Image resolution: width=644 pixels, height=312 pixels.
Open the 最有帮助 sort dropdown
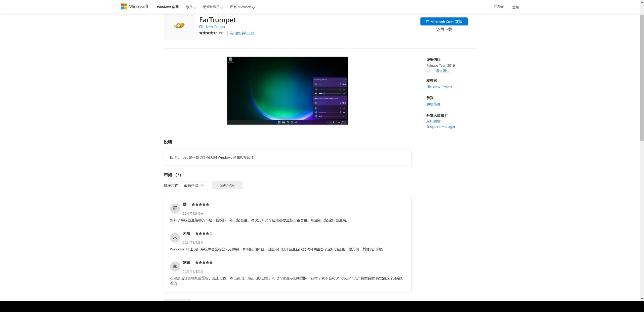(194, 185)
